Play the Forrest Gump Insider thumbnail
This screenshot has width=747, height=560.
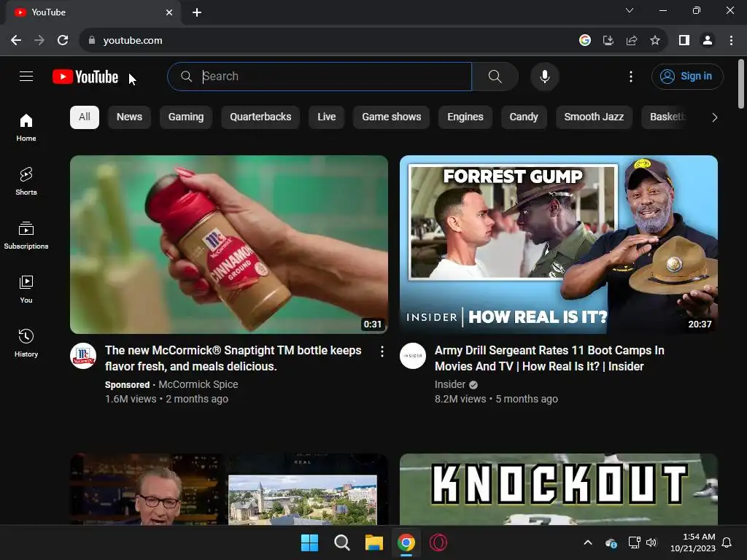click(558, 244)
